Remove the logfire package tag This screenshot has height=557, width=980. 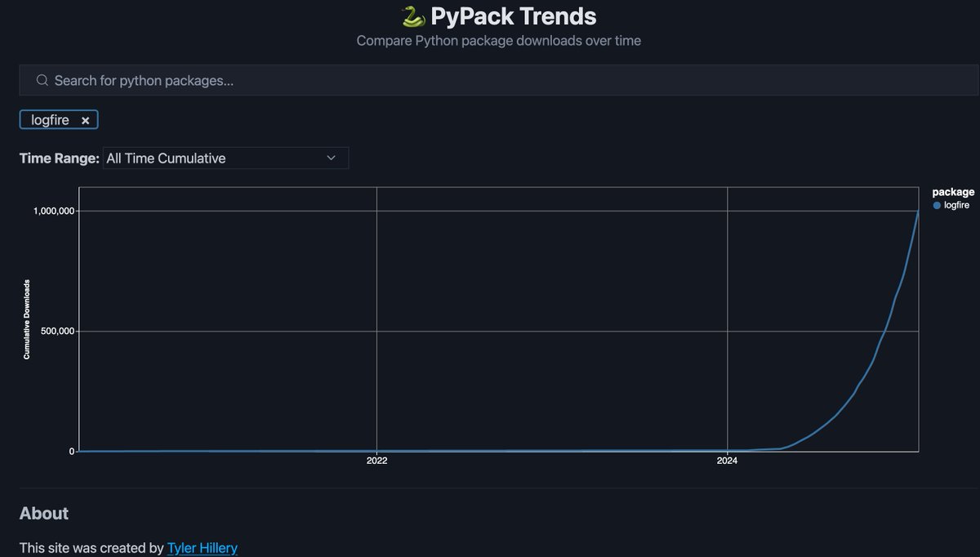(x=85, y=120)
